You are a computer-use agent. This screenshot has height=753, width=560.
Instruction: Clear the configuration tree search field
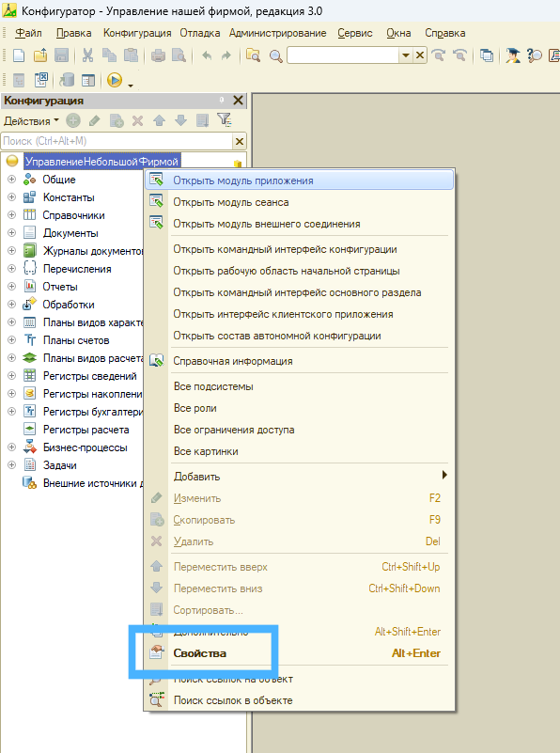pyautogui.click(x=239, y=141)
